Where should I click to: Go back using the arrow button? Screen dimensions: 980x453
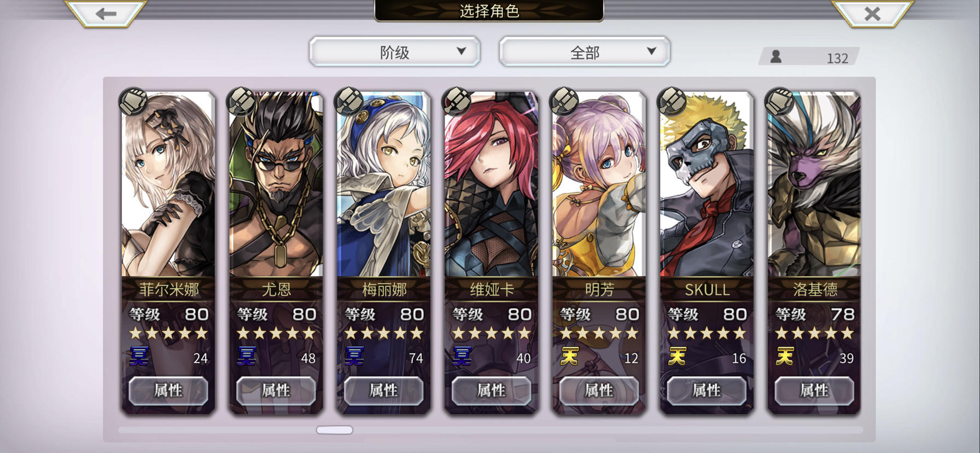(106, 13)
